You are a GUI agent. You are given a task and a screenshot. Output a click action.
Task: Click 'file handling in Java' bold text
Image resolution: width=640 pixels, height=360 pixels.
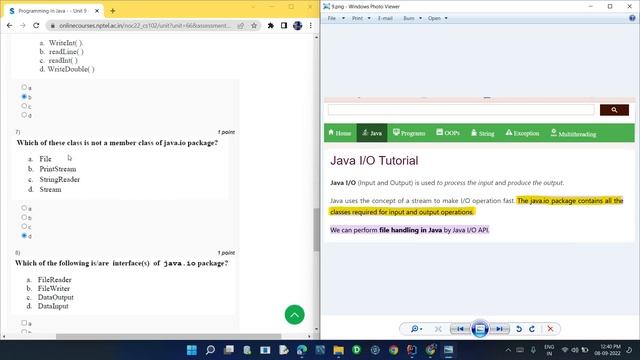click(x=410, y=230)
